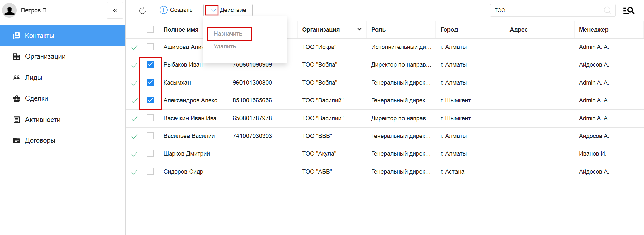Click the green checkmark in the Касымхан row

[135, 83]
